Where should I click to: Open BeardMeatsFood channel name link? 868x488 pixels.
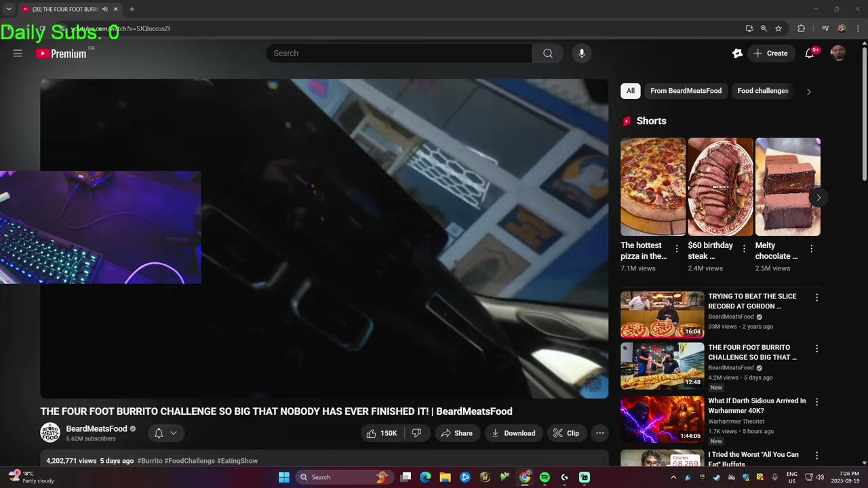point(96,429)
